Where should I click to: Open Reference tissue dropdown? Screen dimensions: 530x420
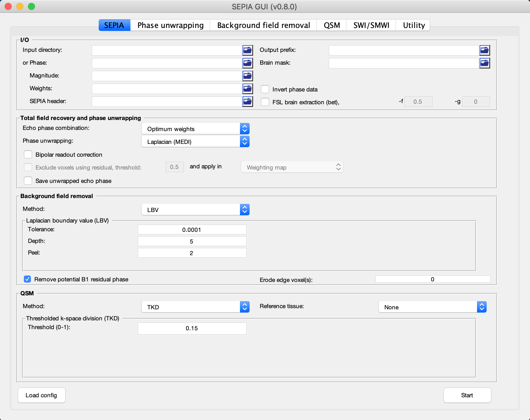point(432,307)
